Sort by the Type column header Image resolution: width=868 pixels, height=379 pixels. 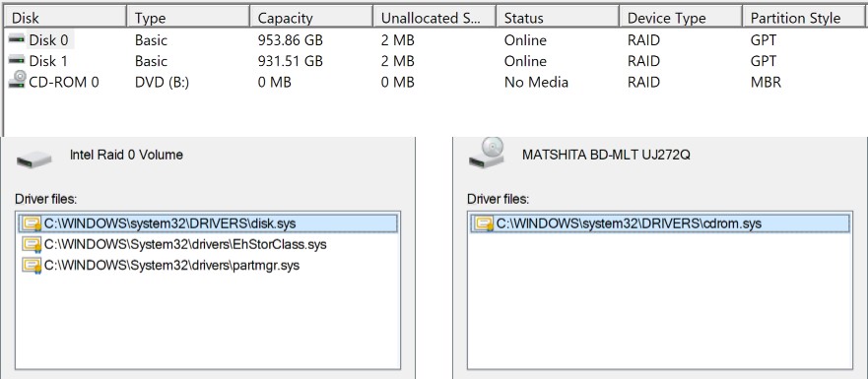click(x=188, y=18)
